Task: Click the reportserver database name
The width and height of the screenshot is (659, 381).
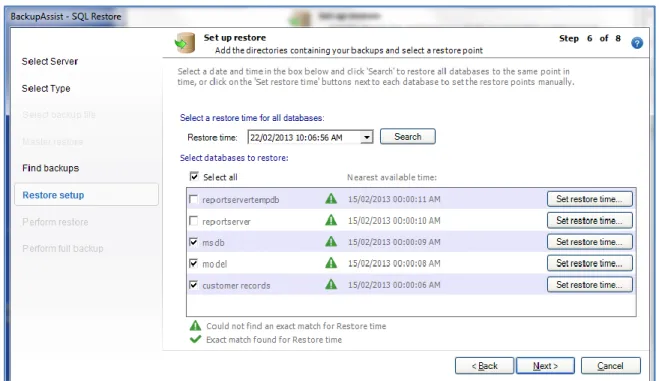Action: tap(226, 221)
